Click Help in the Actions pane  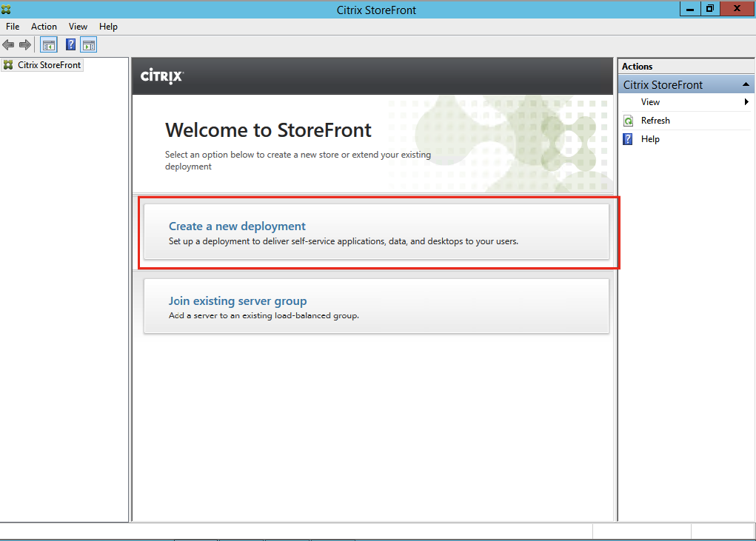tap(650, 139)
